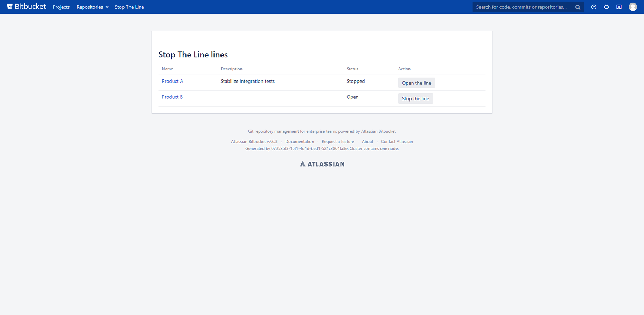Open the Help question mark icon

coord(594,7)
